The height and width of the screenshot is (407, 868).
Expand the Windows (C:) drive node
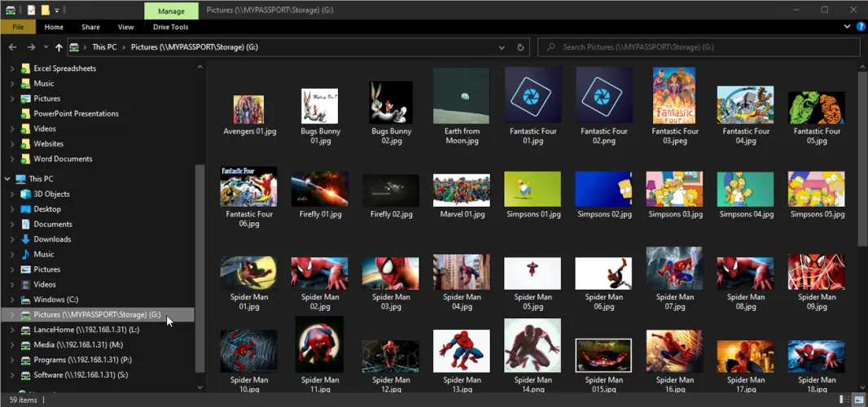[12, 300]
